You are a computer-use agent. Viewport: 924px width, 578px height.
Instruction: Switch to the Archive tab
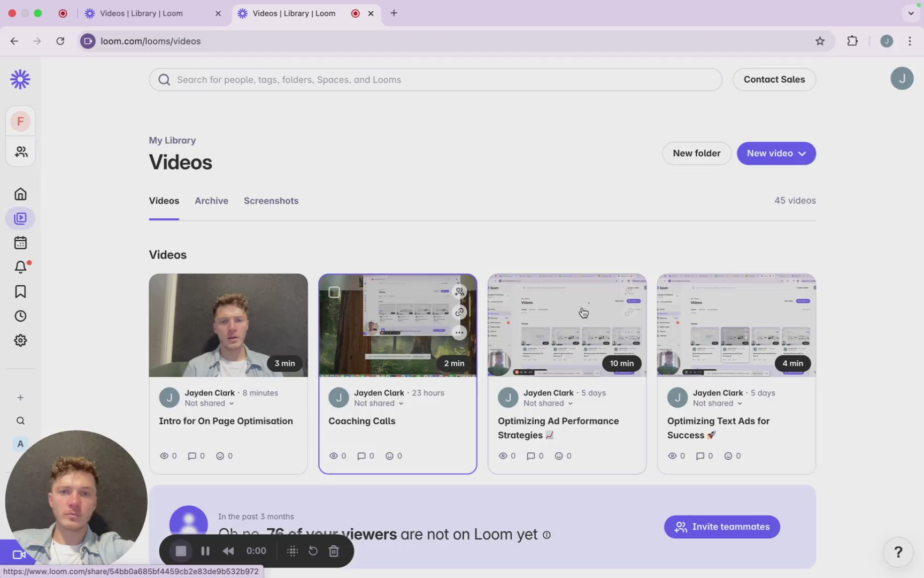(x=211, y=201)
